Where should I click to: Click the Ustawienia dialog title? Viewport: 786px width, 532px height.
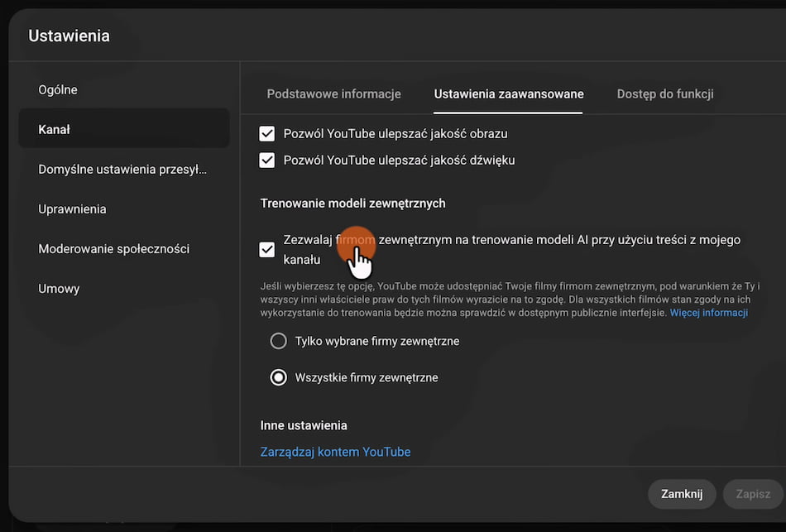point(69,36)
